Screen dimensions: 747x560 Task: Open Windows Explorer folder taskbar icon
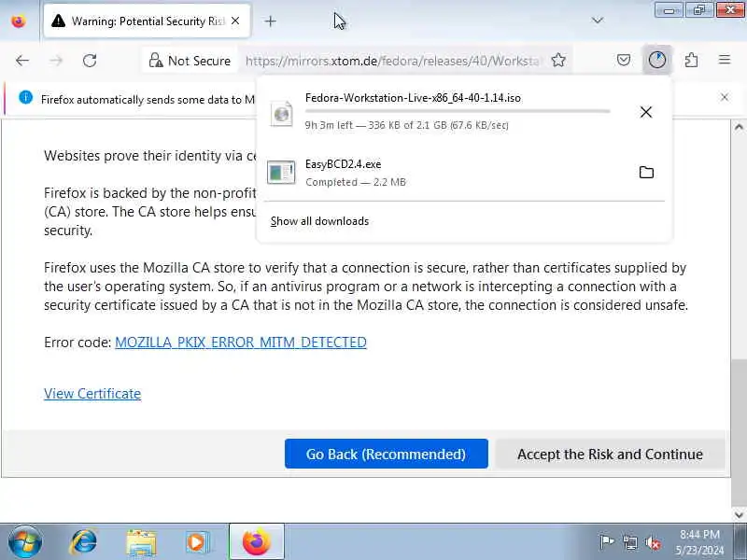tap(141, 542)
